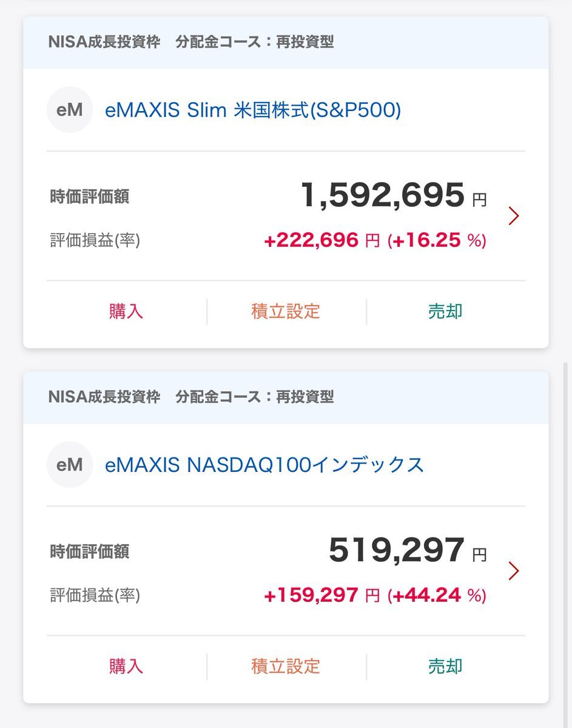Open 積立設定 for the NASDAQ100 fund
The image size is (572, 728).
(x=286, y=666)
